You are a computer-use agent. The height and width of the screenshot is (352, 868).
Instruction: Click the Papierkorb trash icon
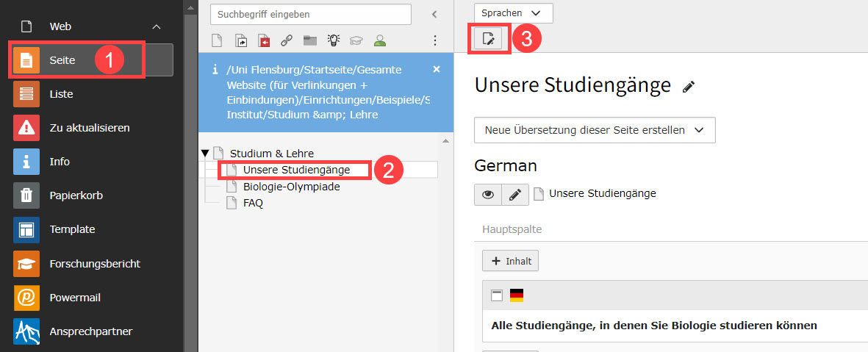[26, 195]
